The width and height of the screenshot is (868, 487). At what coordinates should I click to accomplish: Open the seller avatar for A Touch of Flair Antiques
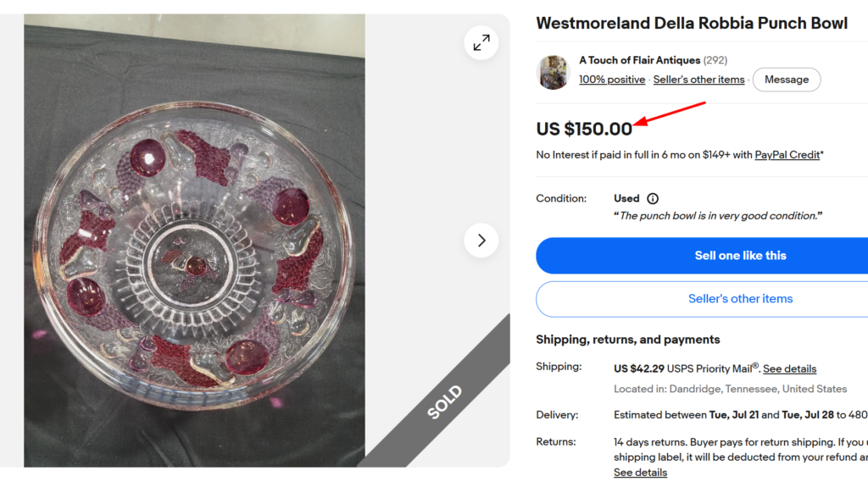pos(553,72)
